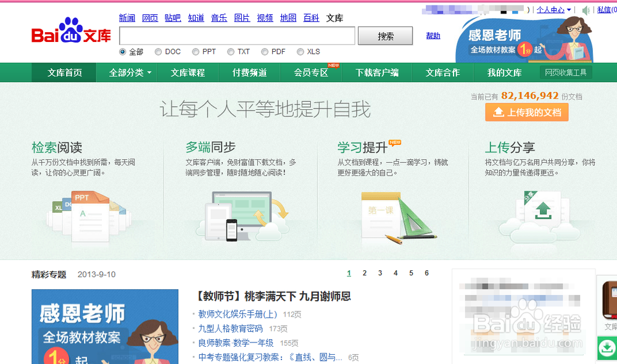Click the green download icon at right edge
Viewport: 617px width, 364px height.
(x=607, y=348)
